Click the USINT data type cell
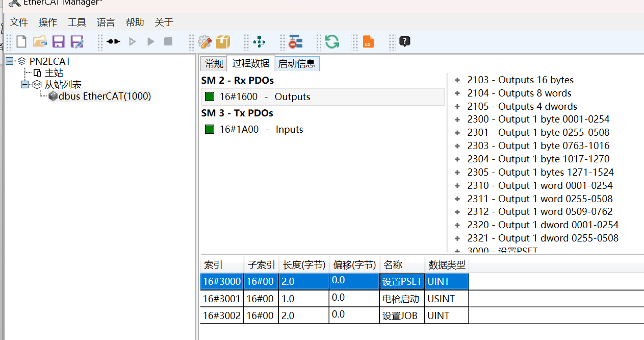 point(447,299)
